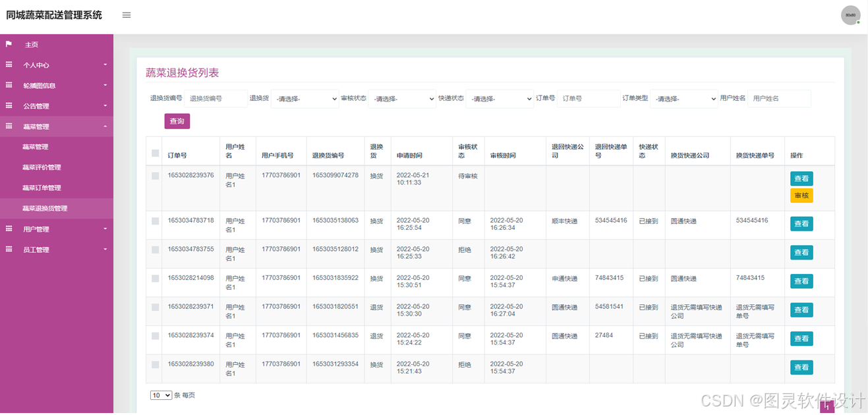The width and height of the screenshot is (868, 415).
Task: Open the 订单类型 dropdown filter
Action: pyautogui.click(x=684, y=99)
